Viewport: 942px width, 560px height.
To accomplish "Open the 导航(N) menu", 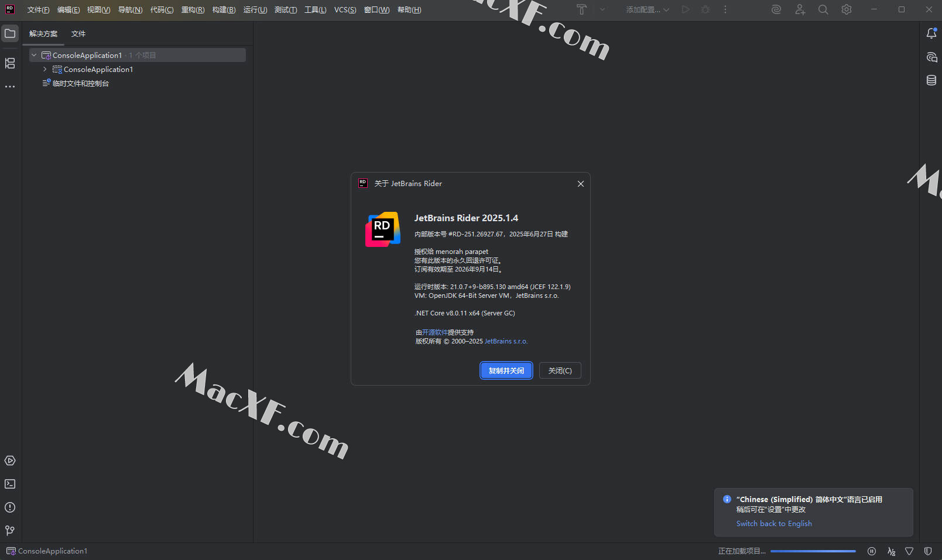I will (x=131, y=10).
